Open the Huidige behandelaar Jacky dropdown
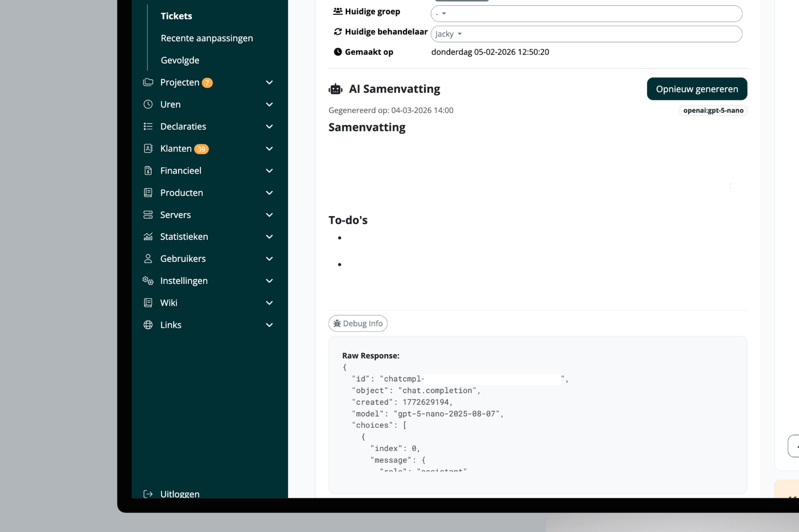This screenshot has height=532, width=799. (586, 34)
